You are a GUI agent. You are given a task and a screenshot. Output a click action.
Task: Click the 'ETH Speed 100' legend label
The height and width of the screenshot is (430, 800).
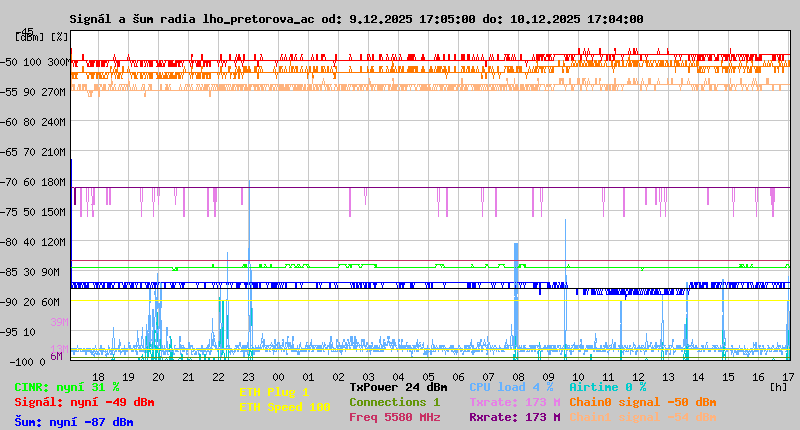coord(285,407)
